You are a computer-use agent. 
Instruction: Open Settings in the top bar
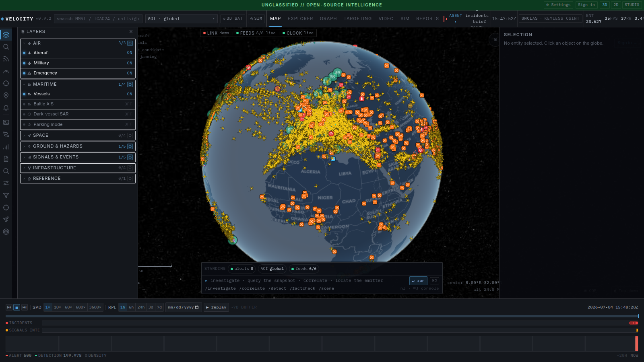click(558, 5)
